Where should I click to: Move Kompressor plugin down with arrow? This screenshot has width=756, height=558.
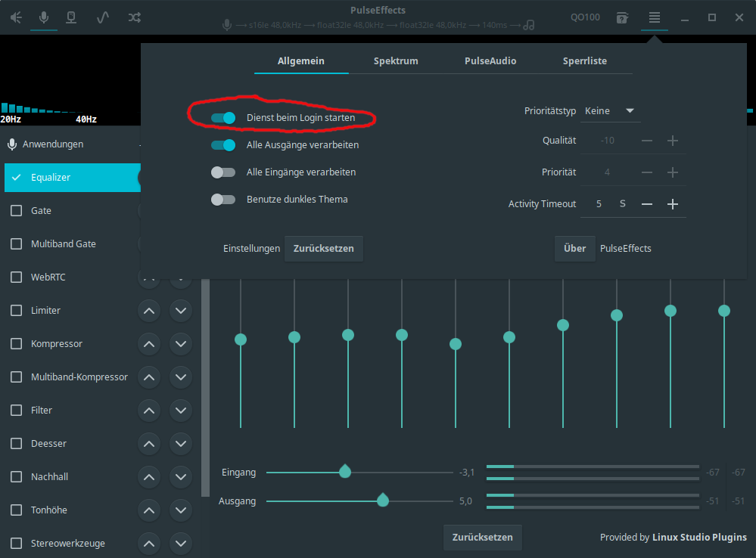coord(180,344)
